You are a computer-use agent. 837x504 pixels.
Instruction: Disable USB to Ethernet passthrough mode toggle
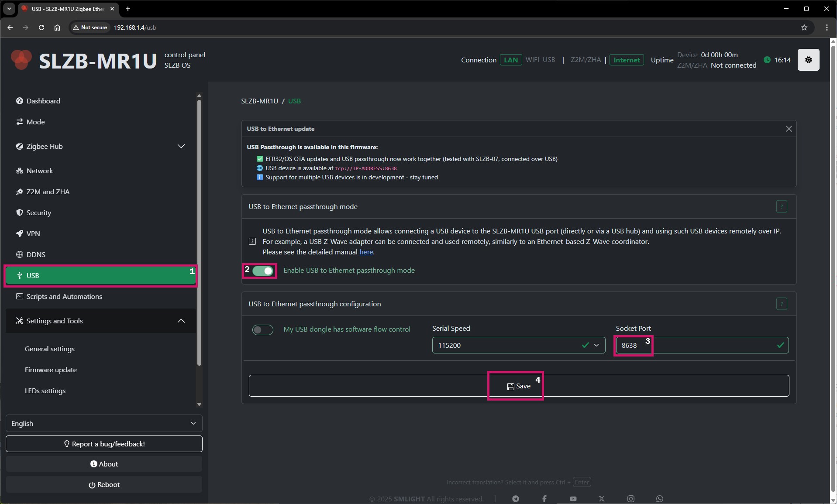tap(263, 271)
